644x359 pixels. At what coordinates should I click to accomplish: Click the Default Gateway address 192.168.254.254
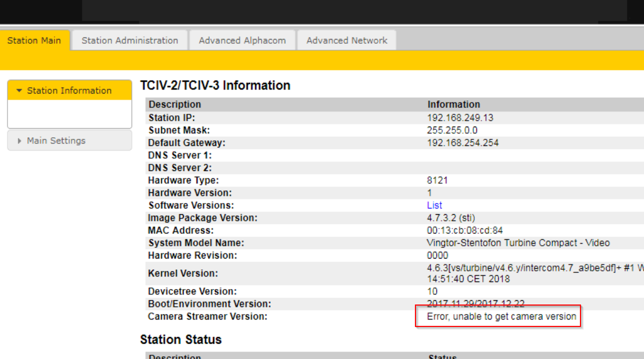tap(462, 143)
